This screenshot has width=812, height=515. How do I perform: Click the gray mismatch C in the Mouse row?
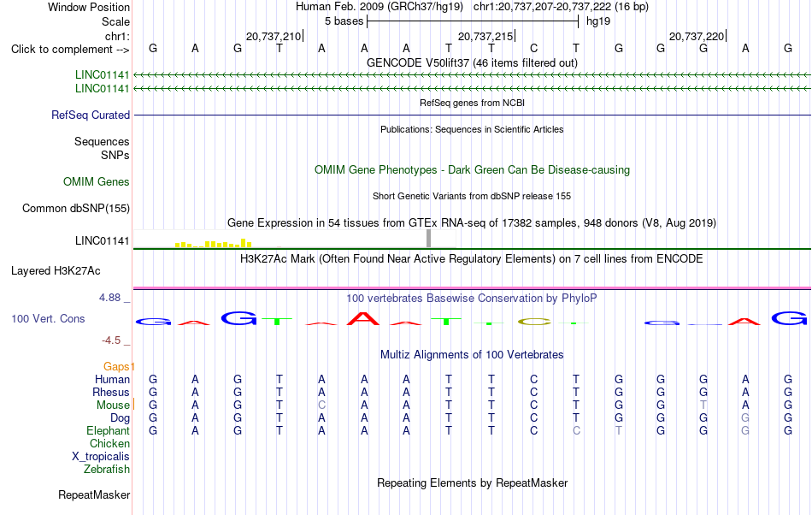point(321,405)
